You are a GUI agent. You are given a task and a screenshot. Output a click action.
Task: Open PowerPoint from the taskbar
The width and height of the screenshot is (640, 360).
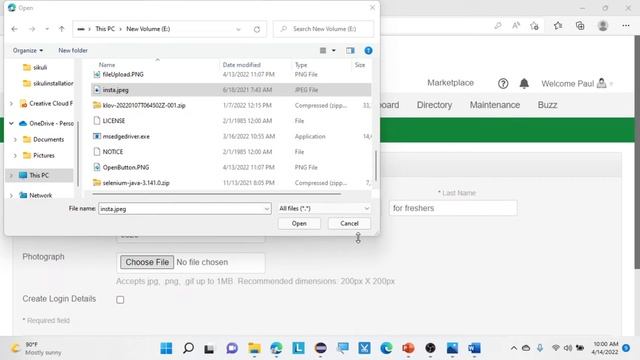[408, 348]
